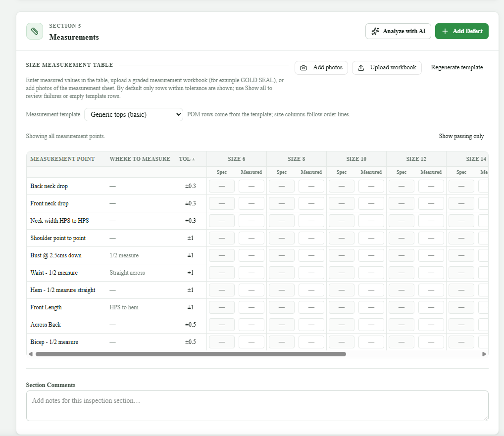Click Add photos button

coord(321,68)
